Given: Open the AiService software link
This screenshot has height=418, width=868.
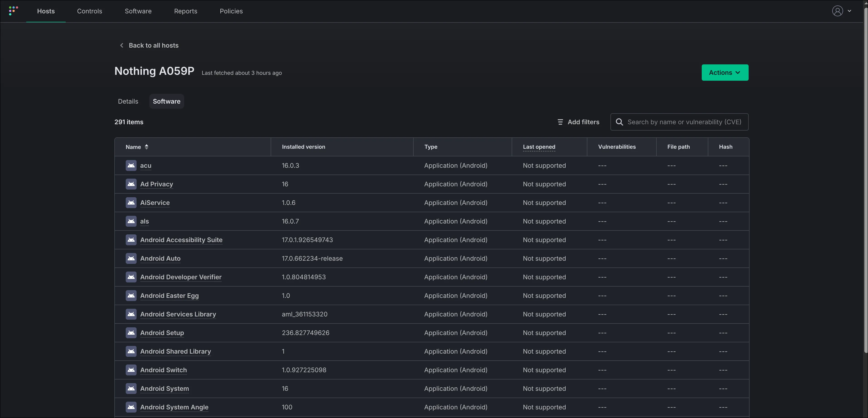Looking at the screenshot, I should (155, 203).
